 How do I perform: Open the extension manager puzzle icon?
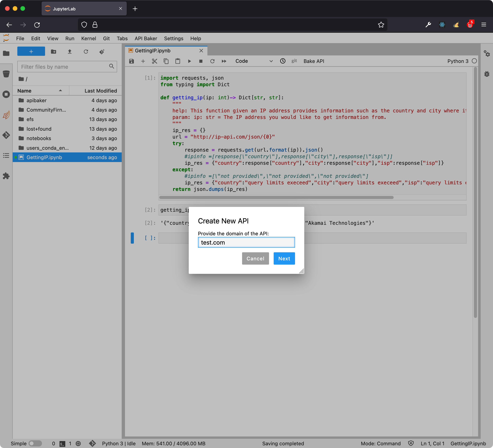[x=6, y=176]
